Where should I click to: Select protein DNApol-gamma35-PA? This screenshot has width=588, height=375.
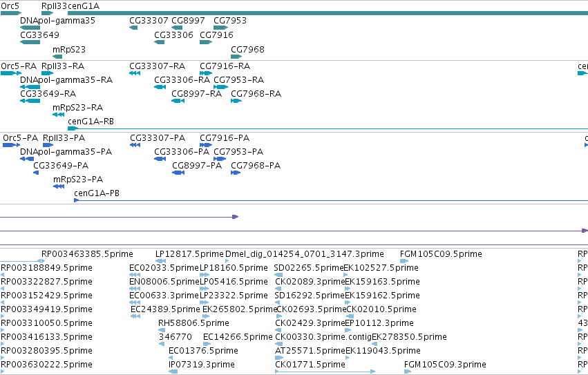[27, 159]
